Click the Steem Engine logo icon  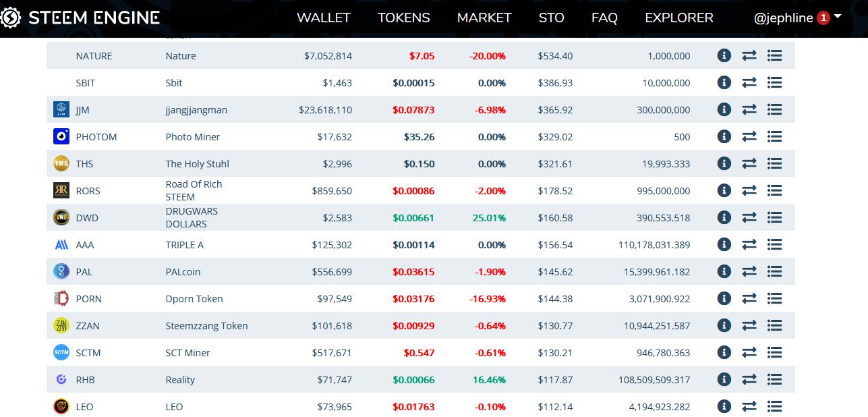pyautogui.click(x=10, y=18)
